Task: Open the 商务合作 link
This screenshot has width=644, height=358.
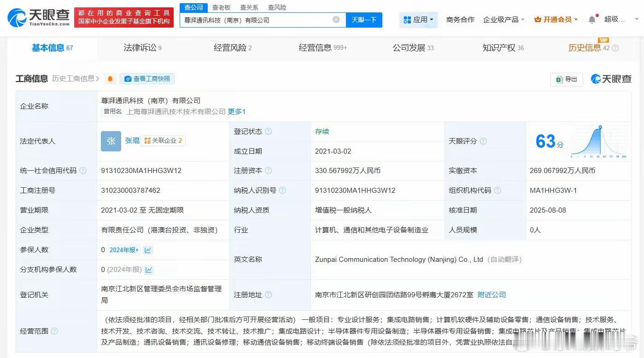Action: pos(460,20)
